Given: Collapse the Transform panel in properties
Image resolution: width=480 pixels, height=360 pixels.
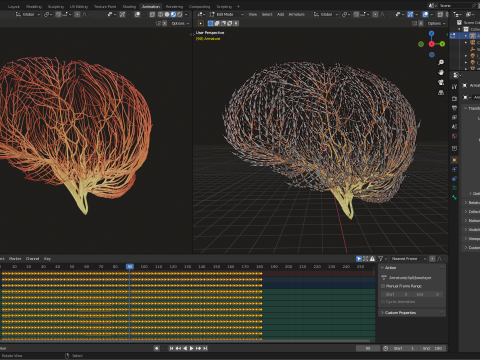Looking at the screenshot, I should 472,108.
